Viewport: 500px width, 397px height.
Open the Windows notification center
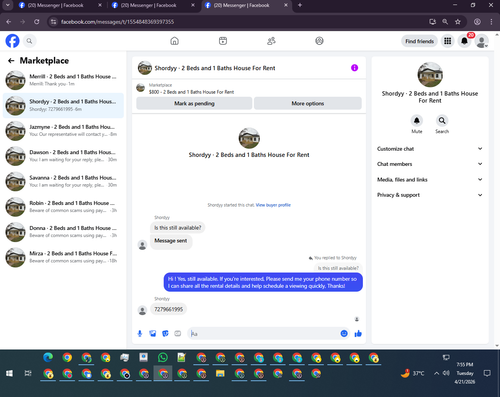pos(487,373)
